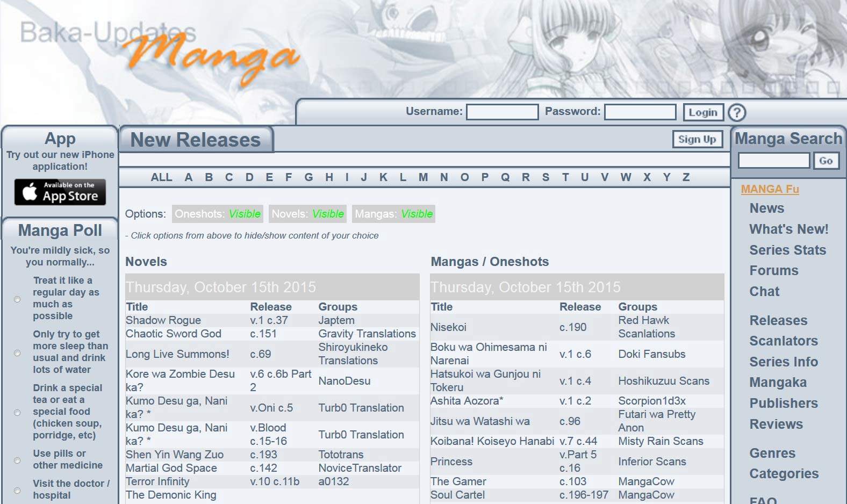The width and height of the screenshot is (847, 504).
Task: Click the Manga Search text box
Action: point(773,160)
